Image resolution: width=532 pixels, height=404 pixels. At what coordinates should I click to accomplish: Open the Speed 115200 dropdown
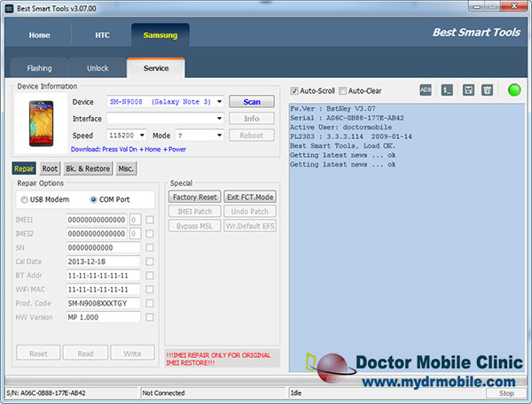pos(143,136)
